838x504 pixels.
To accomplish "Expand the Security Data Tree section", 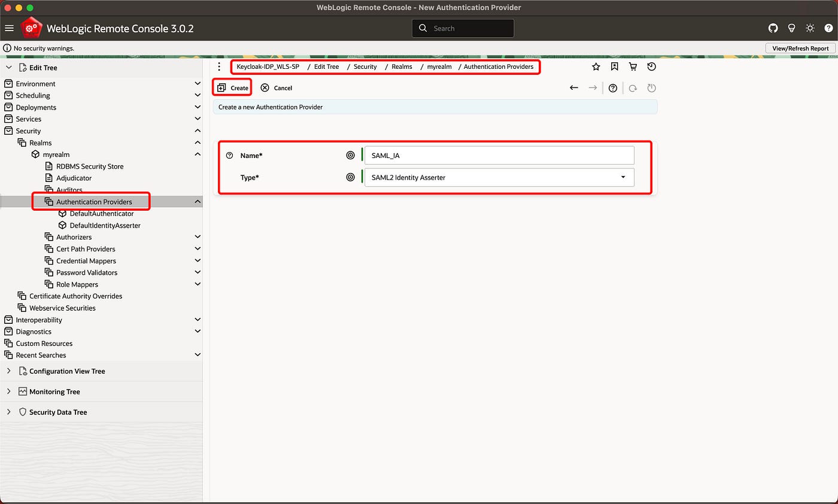I will pyautogui.click(x=8, y=412).
